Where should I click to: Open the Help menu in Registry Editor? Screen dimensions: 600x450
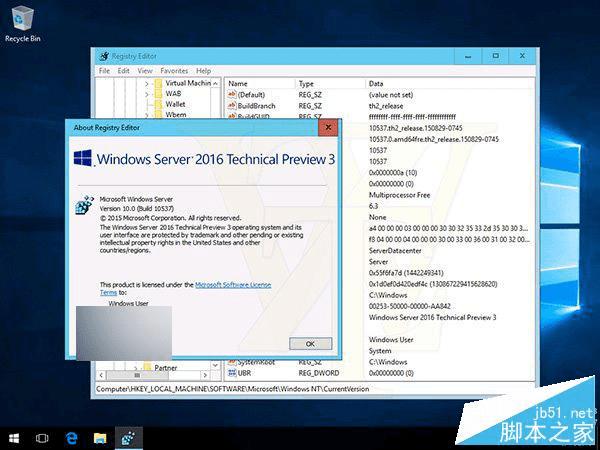(x=204, y=71)
